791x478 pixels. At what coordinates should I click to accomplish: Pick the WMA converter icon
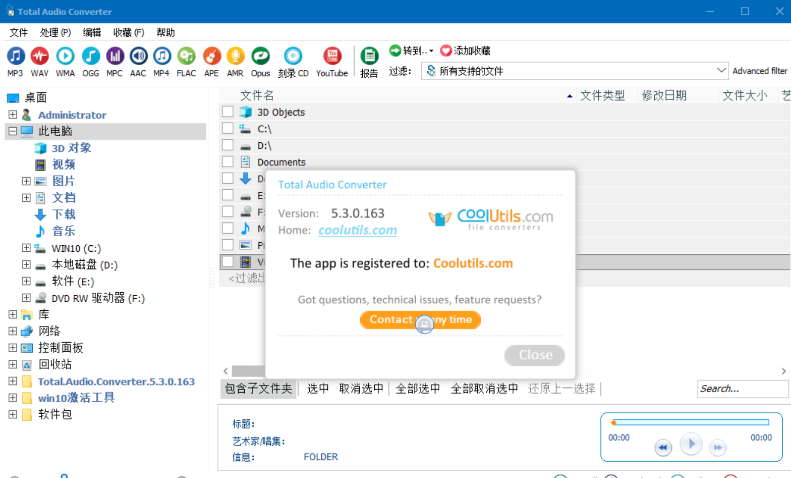pyautogui.click(x=65, y=56)
